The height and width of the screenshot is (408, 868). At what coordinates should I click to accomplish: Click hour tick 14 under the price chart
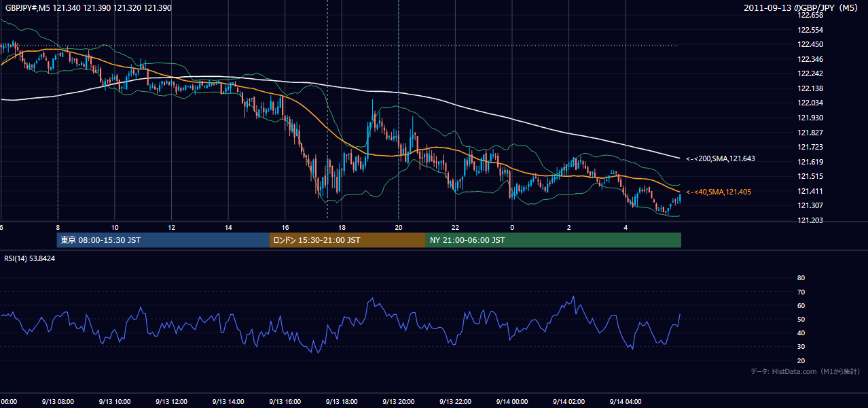[228, 227]
